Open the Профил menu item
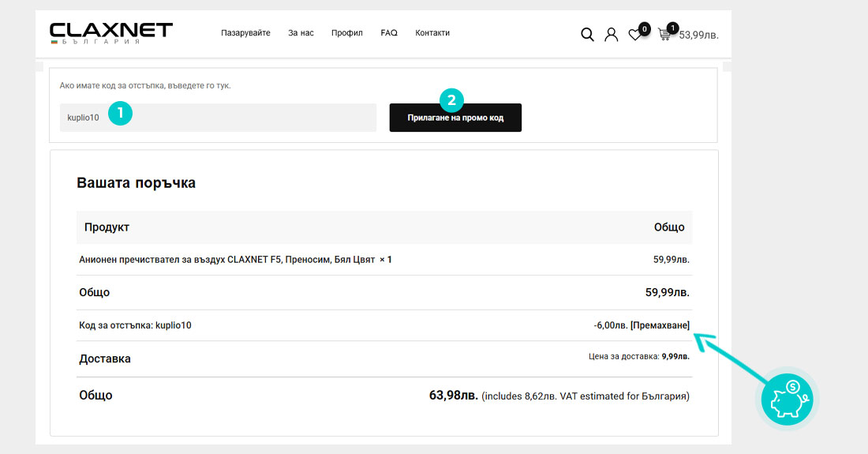The height and width of the screenshot is (454, 868). [347, 32]
